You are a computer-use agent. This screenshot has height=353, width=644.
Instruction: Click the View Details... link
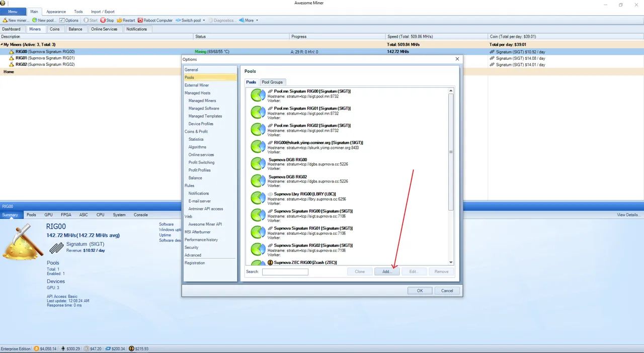point(629,215)
